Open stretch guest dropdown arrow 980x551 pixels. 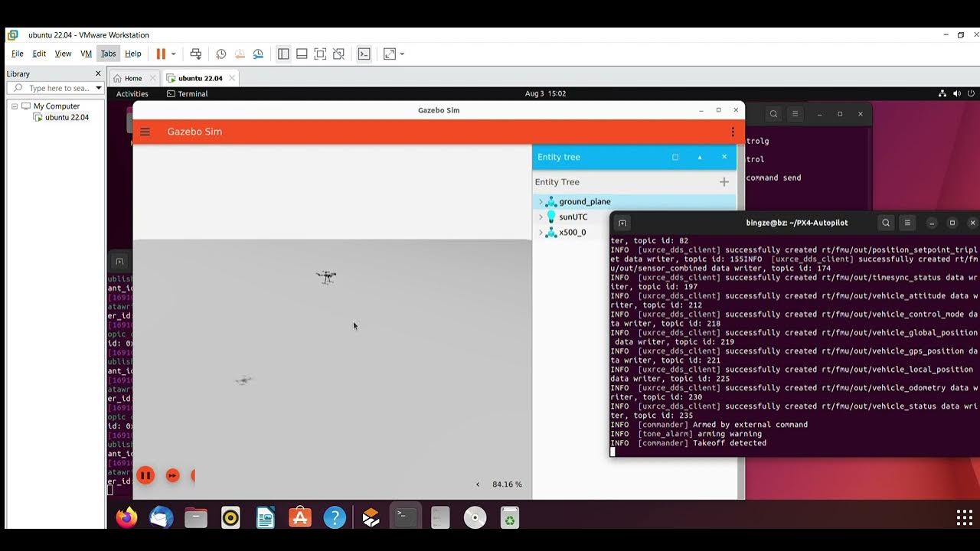coord(402,54)
